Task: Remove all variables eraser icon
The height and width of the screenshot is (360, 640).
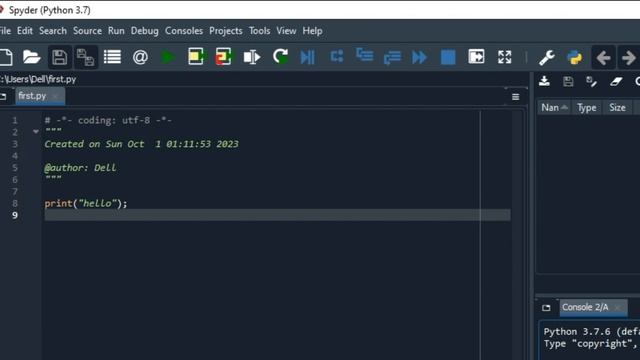Action: point(616,82)
